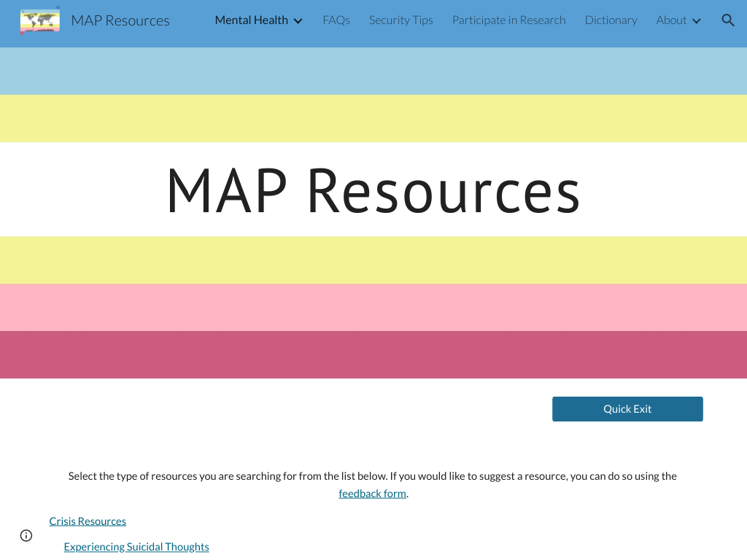Click the world map flag logo
This screenshot has width=747, height=560.
40,20
